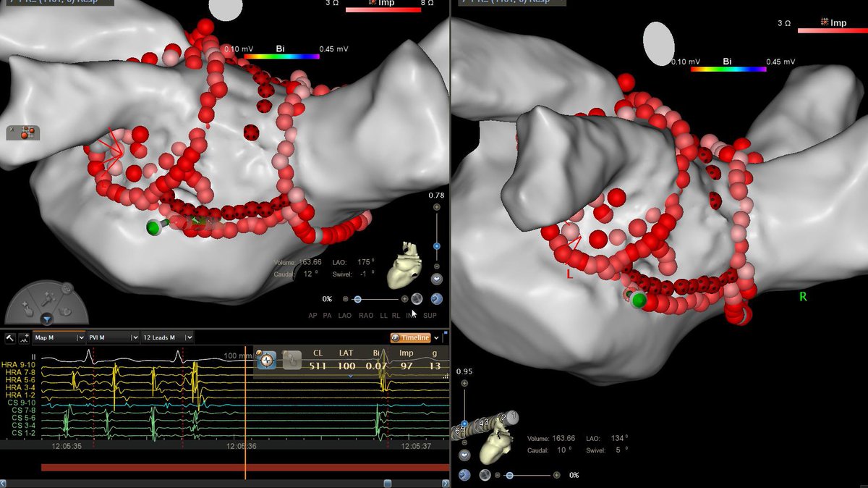Switch to the LL view preset
This screenshot has height=488, width=868.
(384, 315)
